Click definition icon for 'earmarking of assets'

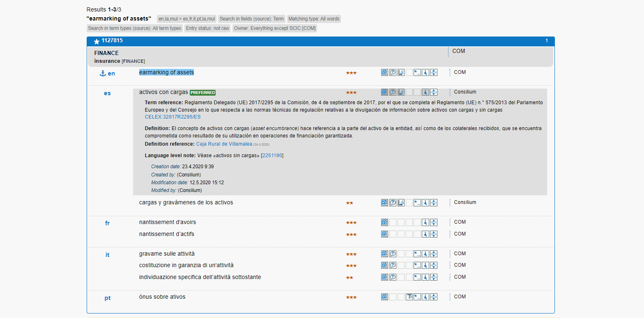click(393, 73)
